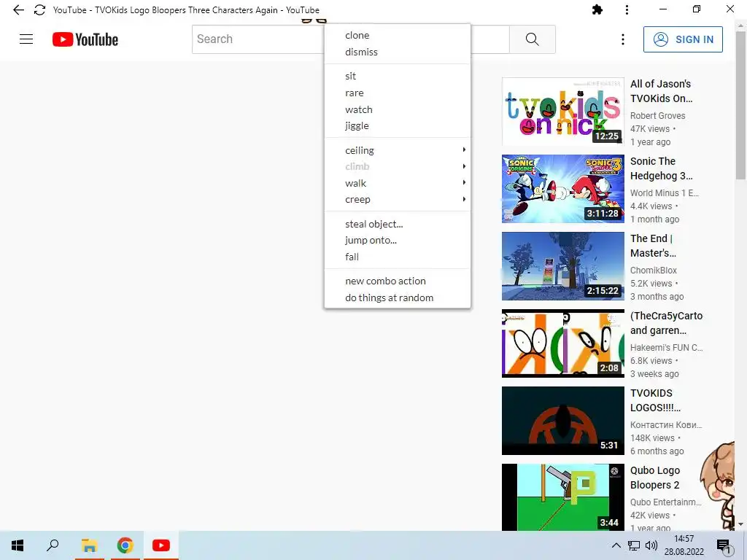Viewport: 747px width, 560px height.
Task: Visit World Minus 1 E... channel
Action: point(664,192)
